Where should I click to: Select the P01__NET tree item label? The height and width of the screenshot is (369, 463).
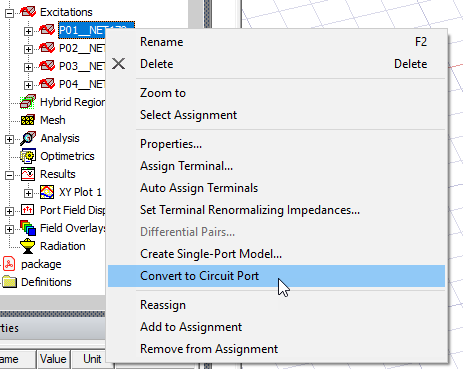tap(82, 30)
